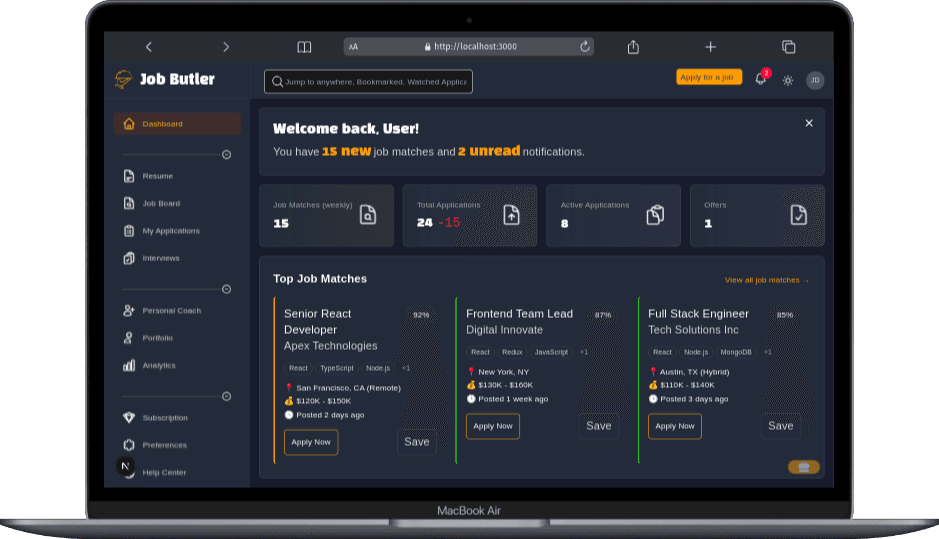Collapse the sidebar section above Personal Coach

(x=226, y=289)
